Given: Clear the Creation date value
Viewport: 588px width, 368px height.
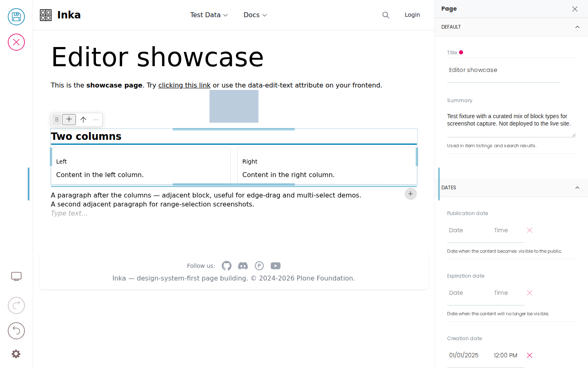Looking at the screenshot, I should pos(530,355).
